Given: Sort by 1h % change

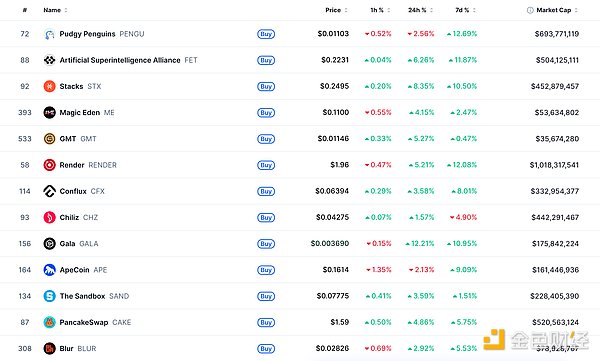Looking at the screenshot, I should pyautogui.click(x=380, y=10).
